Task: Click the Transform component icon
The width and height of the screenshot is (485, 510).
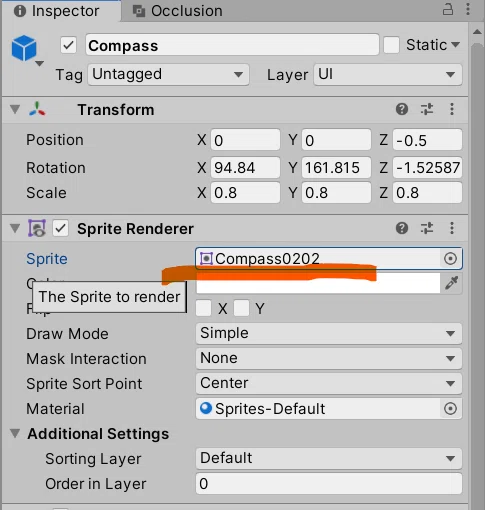Action: point(37,109)
